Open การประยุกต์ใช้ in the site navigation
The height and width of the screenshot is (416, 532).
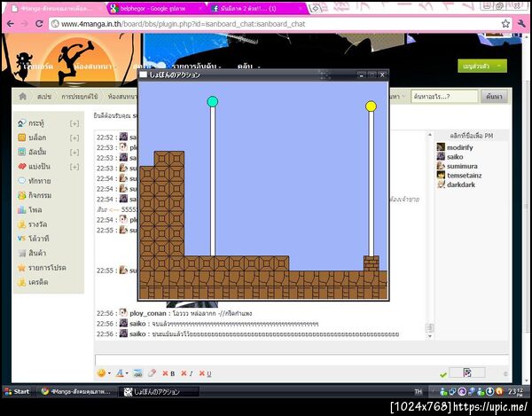click(80, 97)
